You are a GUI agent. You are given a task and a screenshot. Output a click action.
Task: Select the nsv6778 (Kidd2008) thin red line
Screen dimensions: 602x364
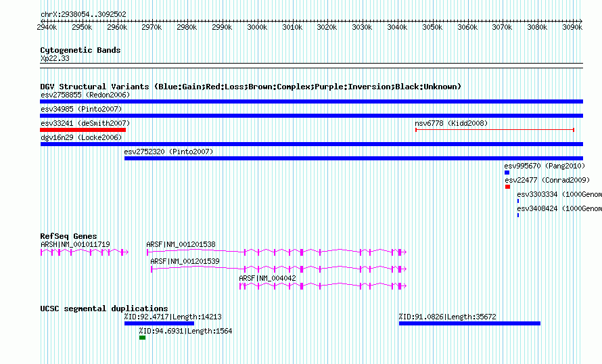pos(495,130)
